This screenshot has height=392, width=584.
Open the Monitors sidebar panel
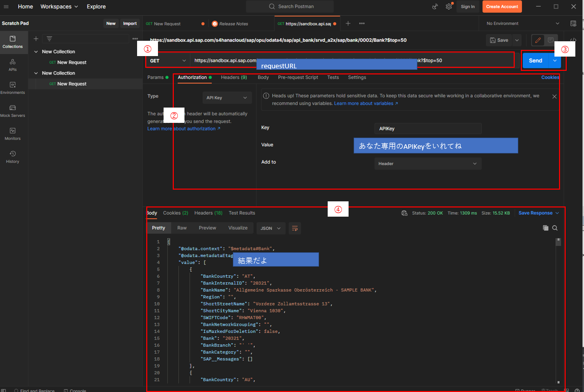coord(13,134)
